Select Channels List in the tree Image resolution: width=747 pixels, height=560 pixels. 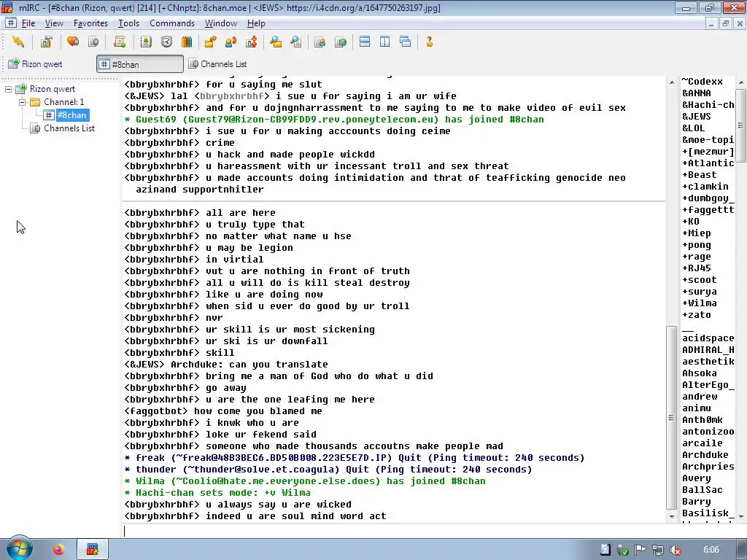69,128
